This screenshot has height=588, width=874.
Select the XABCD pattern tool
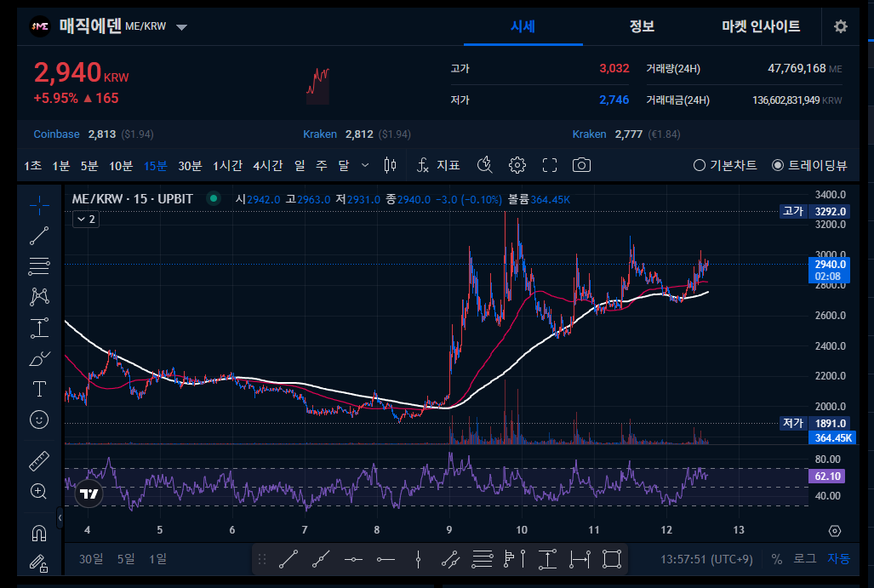39,296
